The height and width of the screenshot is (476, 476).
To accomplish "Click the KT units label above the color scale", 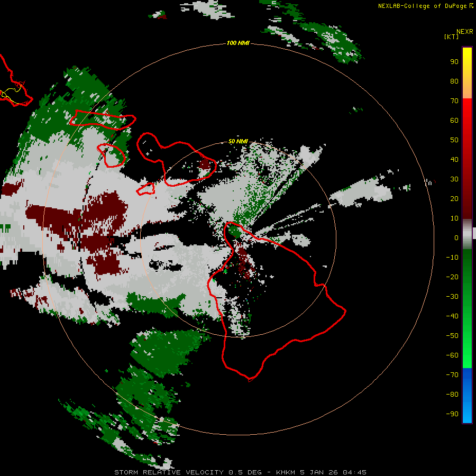I will pos(451,36).
